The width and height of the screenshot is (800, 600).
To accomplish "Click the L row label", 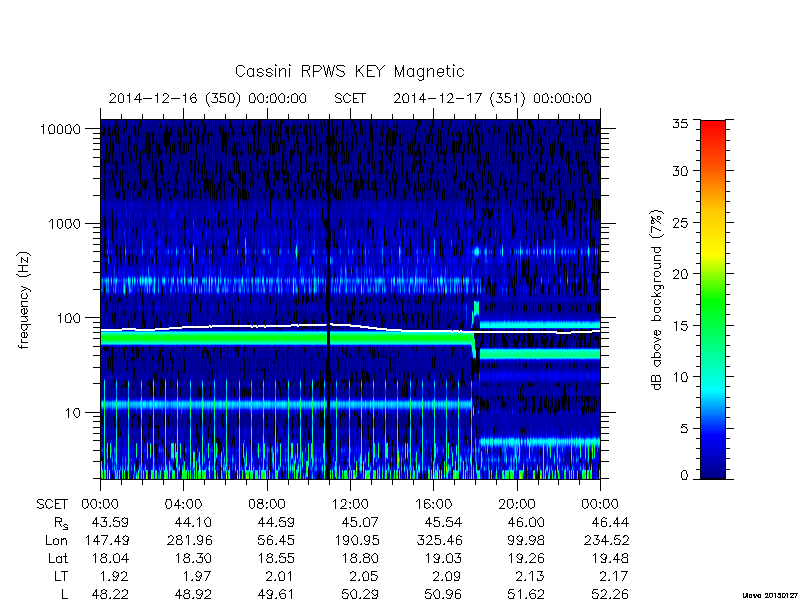I will (64, 594).
